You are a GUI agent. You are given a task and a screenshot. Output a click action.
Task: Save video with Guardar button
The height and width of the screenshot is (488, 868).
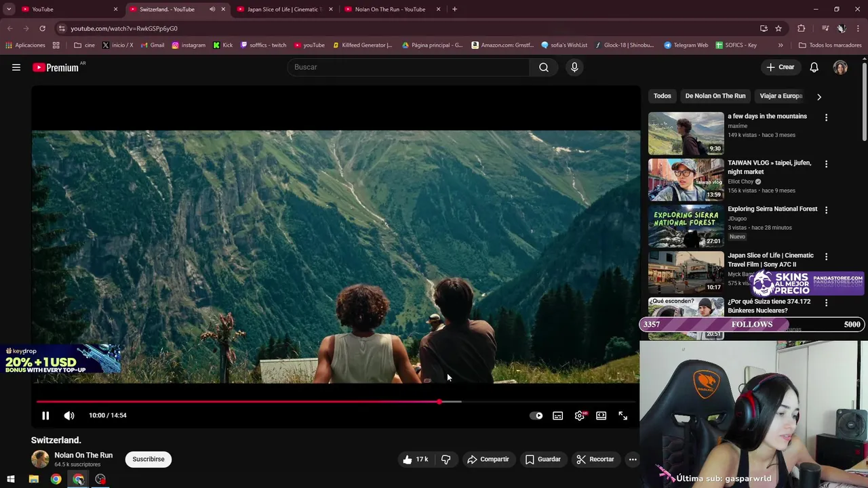point(543,460)
